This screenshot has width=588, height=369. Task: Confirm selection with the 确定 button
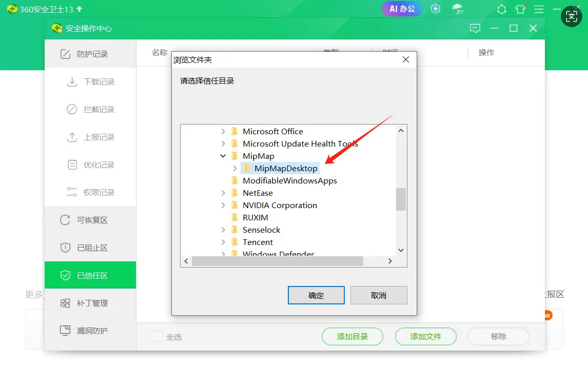316,295
